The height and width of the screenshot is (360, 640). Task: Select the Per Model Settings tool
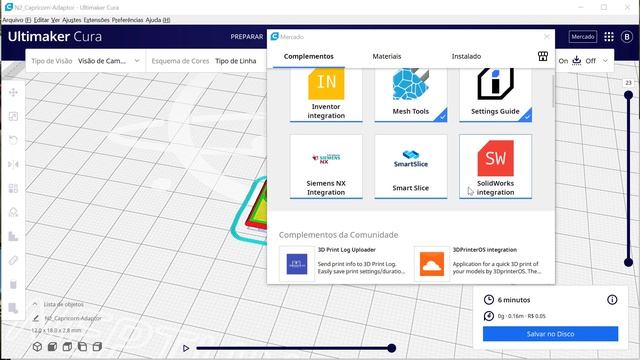[13, 189]
